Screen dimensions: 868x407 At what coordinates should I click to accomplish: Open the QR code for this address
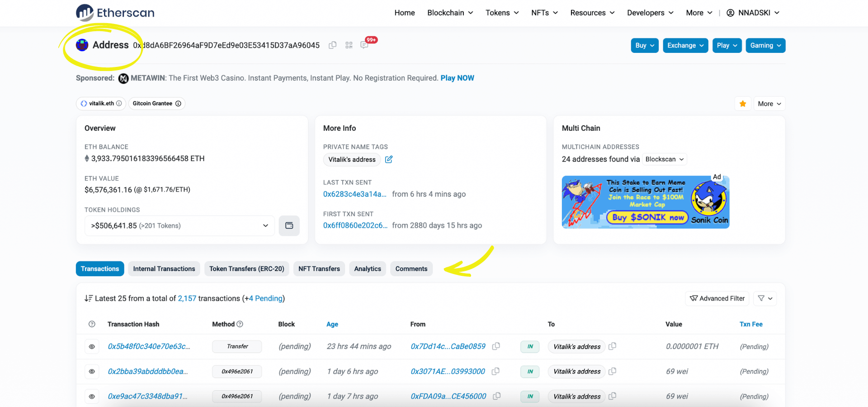point(349,45)
